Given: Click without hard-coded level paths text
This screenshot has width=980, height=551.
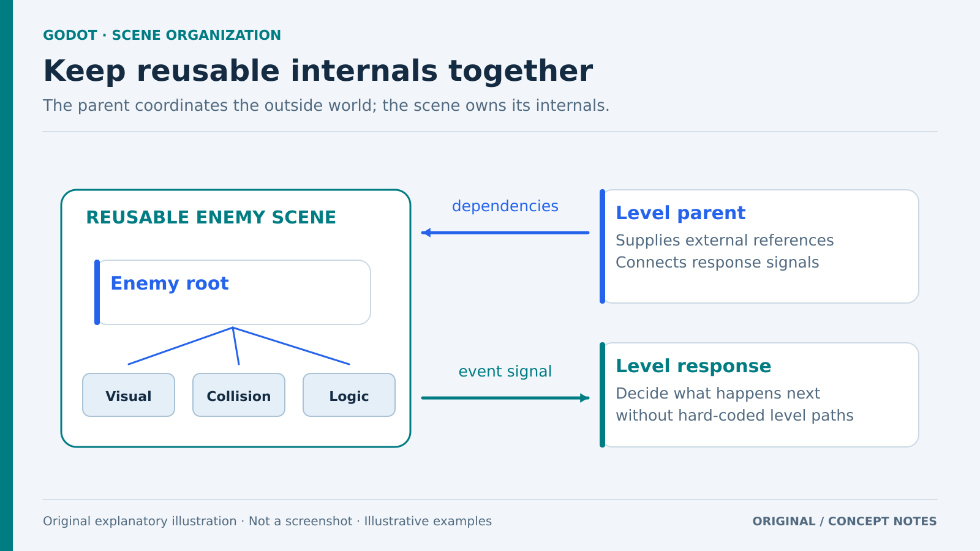Looking at the screenshot, I should pyautogui.click(x=734, y=416).
